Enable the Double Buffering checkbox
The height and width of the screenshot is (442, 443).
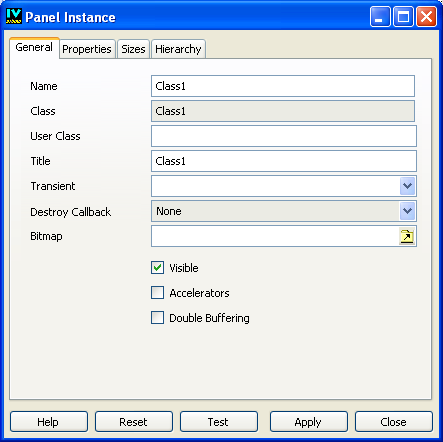pyautogui.click(x=157, y=318)
